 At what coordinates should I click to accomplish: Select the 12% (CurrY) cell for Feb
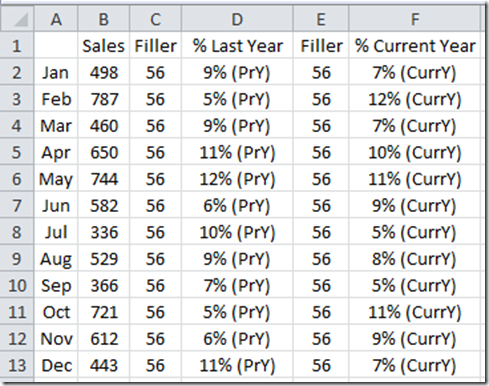pos(415,99)
